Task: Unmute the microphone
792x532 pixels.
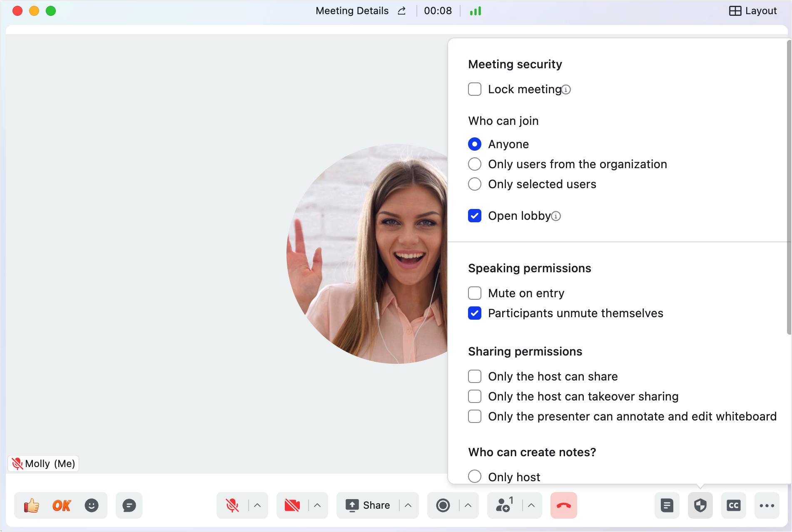Action: tap(232, 505)
